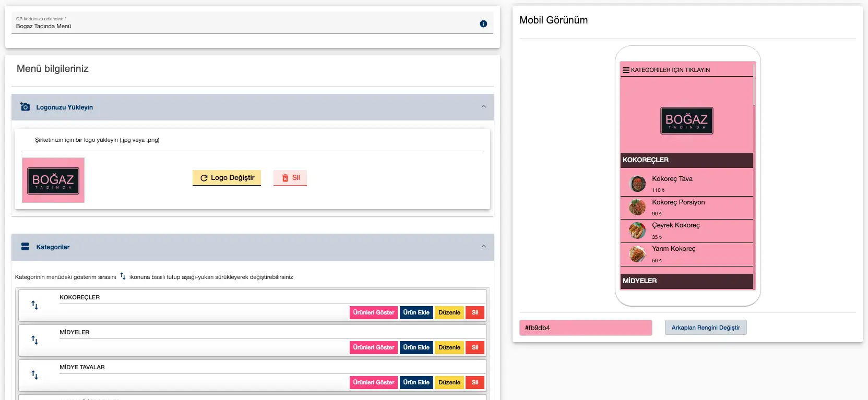868x400 pixels.
Task: Delete the KOKOREÇLER category
Action: (x=475, y=313)
